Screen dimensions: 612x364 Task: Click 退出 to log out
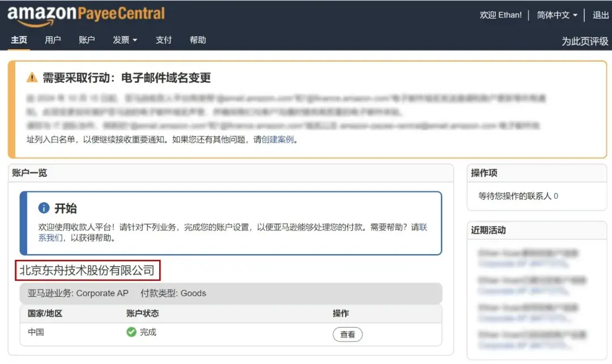click(x=600, y=15)
